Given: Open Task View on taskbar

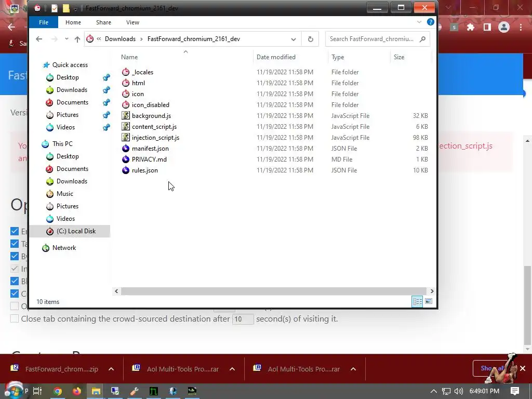Looking at the screenshot, I should (x=37, y=391).
